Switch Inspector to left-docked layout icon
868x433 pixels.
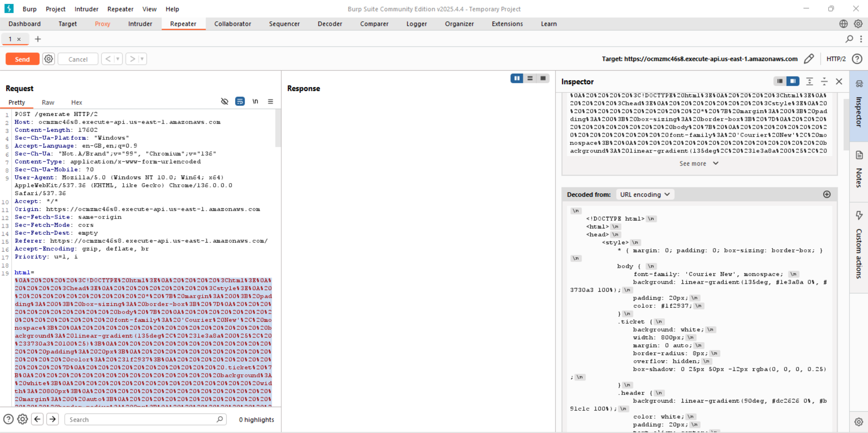pyautogui.click(x=780, y=81)
